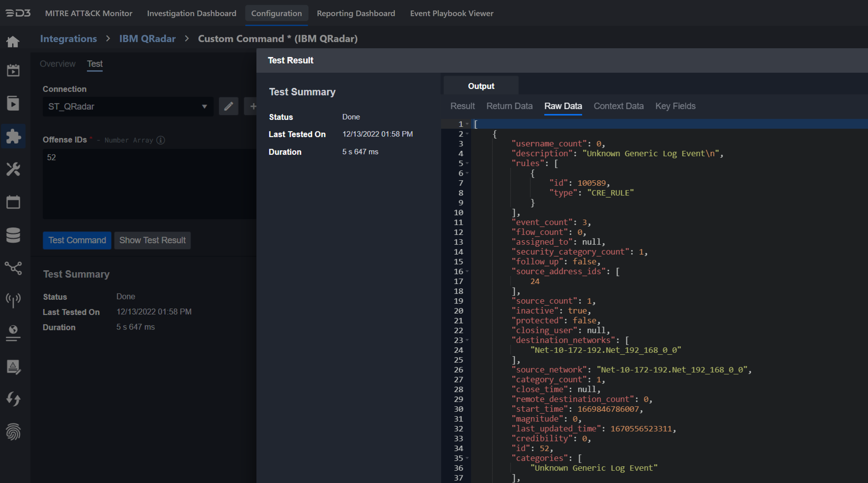Open the Context Data tab

pos(618,106)
